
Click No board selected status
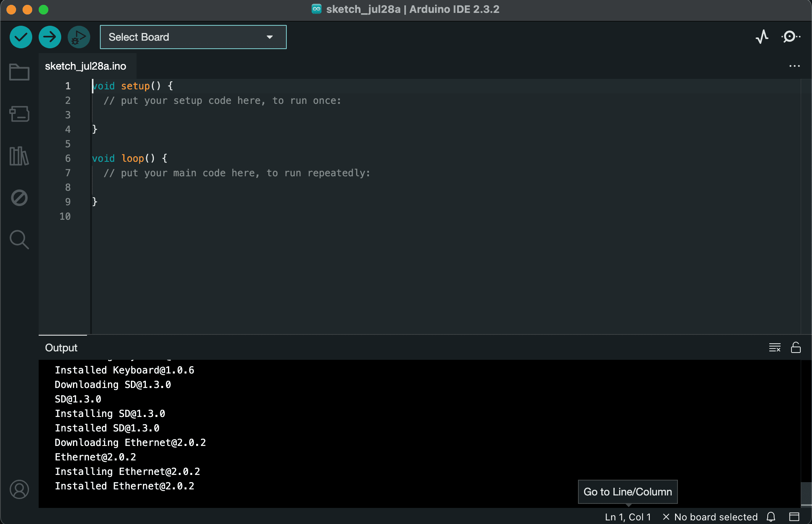tap(710, 517)
